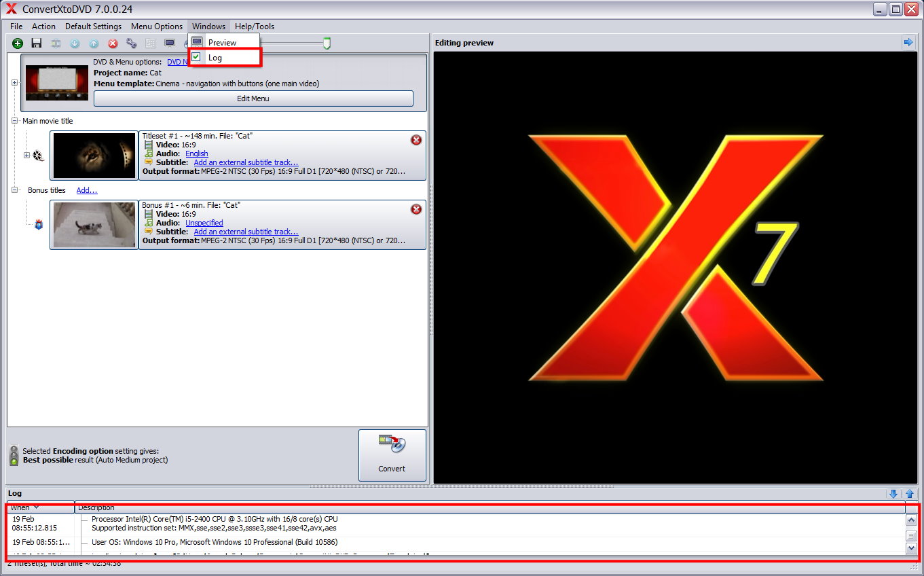Collapse the Main movie title section
924x576 pixels.
[14, 120]
